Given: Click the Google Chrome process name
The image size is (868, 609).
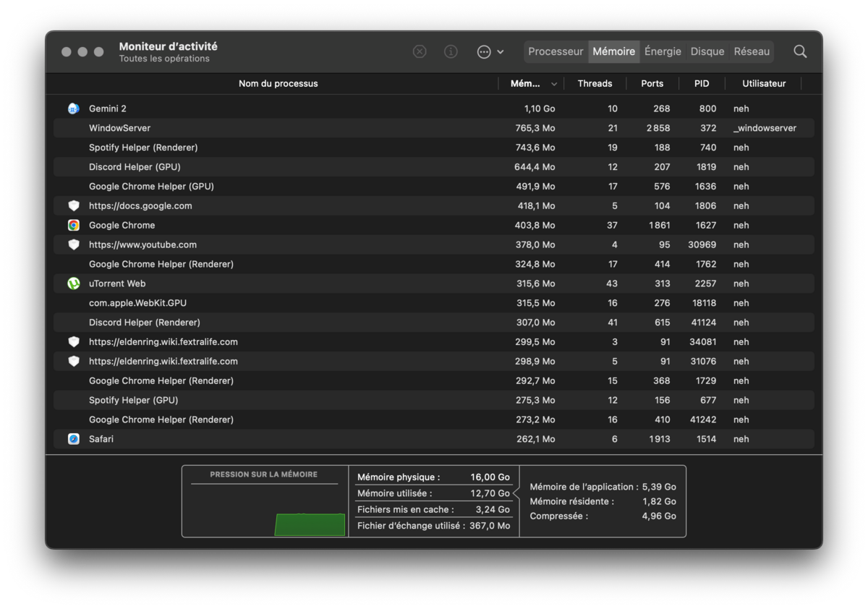Looking at the screenshot, I should 122,226.
